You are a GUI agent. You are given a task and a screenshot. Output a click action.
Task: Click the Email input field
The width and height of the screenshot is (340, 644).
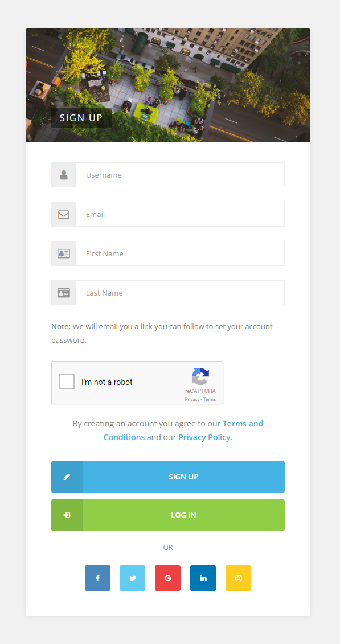(180, 214)
